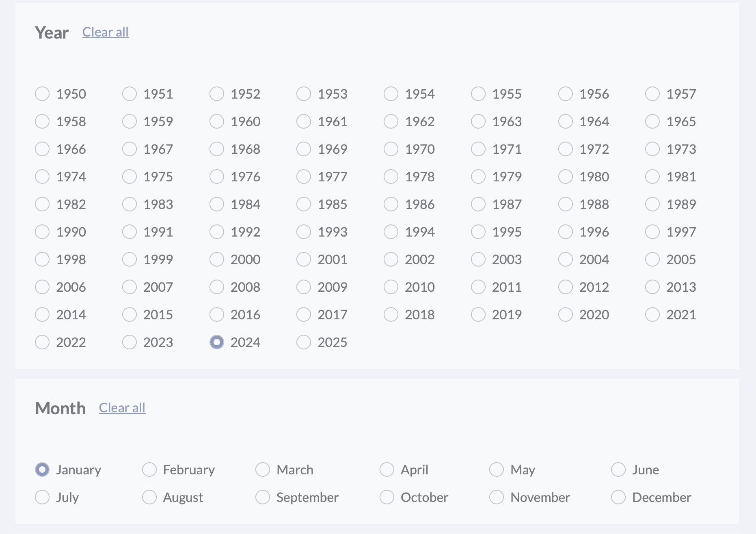
Task: Select year 2023
Action: pyautogui.click(x=130, y=342)
